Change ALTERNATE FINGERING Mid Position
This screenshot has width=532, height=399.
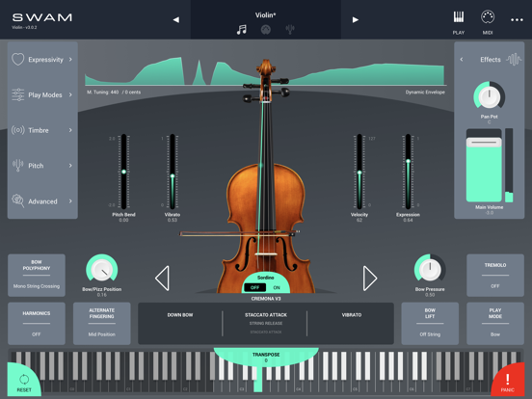pos(102,323)
